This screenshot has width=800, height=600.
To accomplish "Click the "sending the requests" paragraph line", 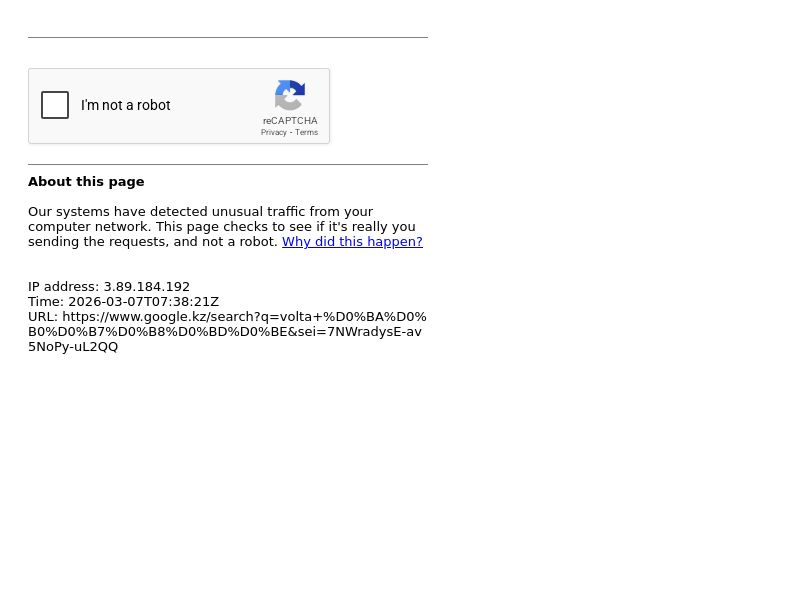I will 225,241.
